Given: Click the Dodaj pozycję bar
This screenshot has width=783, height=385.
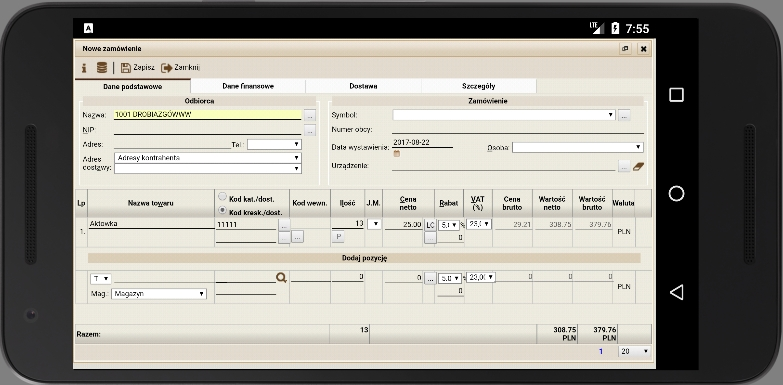Looking at the screenshot, I should pyautogui.click(x=364, y=258).
